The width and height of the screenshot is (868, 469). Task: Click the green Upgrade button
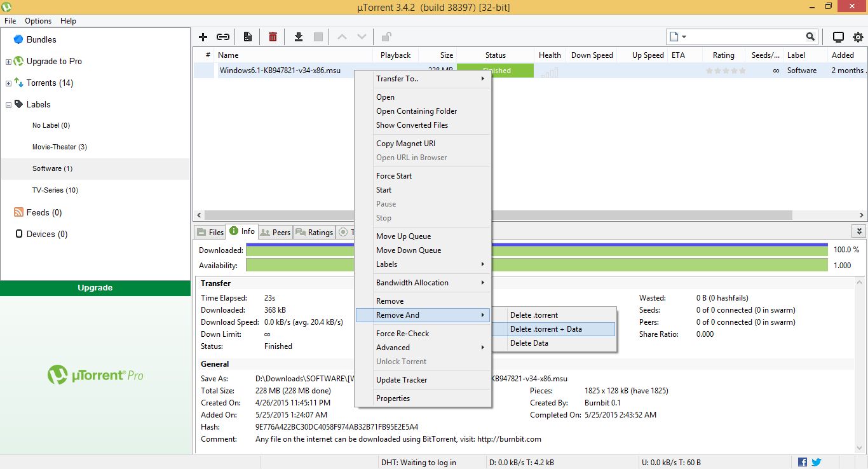[95, 288]
